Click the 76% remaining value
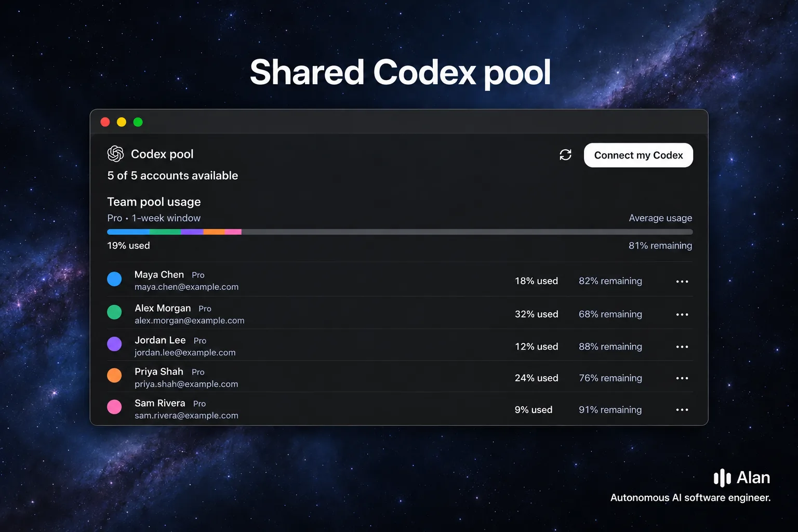 click(610, 378)
